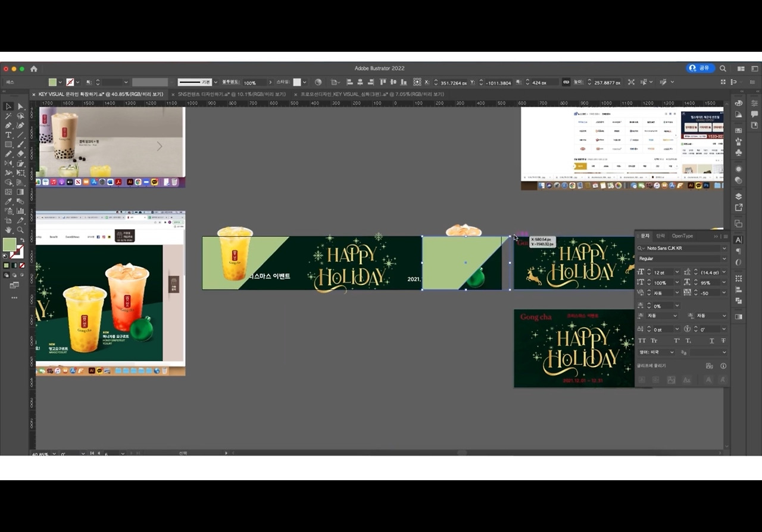The width and height of the screenshot is (762, 532).
Task: Toggle Strikethrough in Character panel
Action: tap(723, 340)
